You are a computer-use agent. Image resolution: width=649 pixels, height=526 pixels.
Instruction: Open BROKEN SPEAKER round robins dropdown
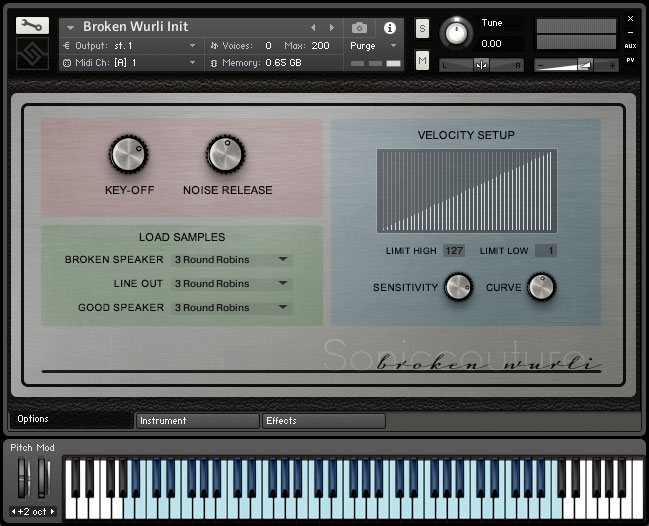pos(232,260)
